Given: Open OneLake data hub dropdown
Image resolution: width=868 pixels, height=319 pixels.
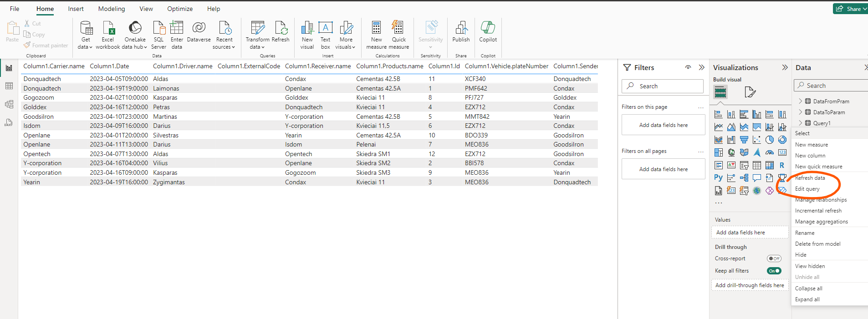Looking at the screenshot, I should tap(135, 35).
